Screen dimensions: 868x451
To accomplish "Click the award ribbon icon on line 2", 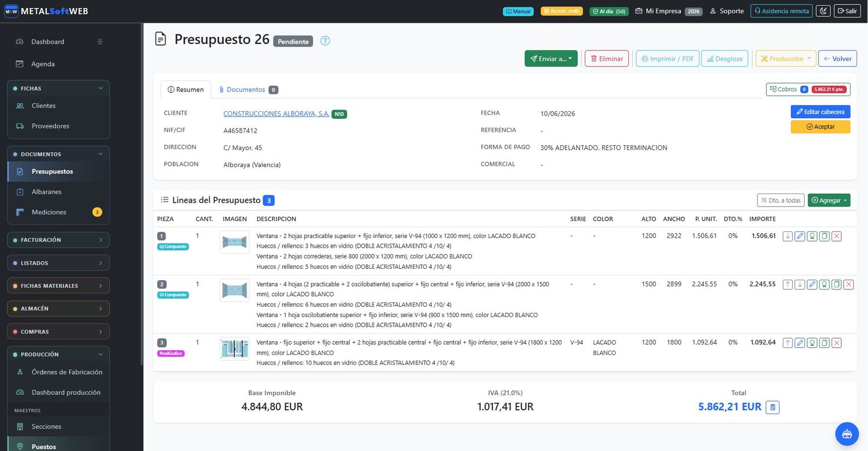I will [824, 285].
